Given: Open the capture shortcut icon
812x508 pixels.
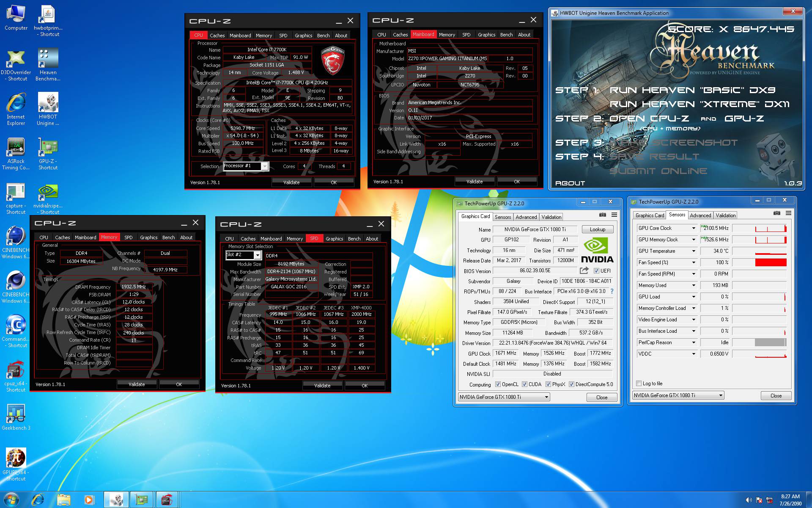Looking at the screenshot, I should [16, 199].
